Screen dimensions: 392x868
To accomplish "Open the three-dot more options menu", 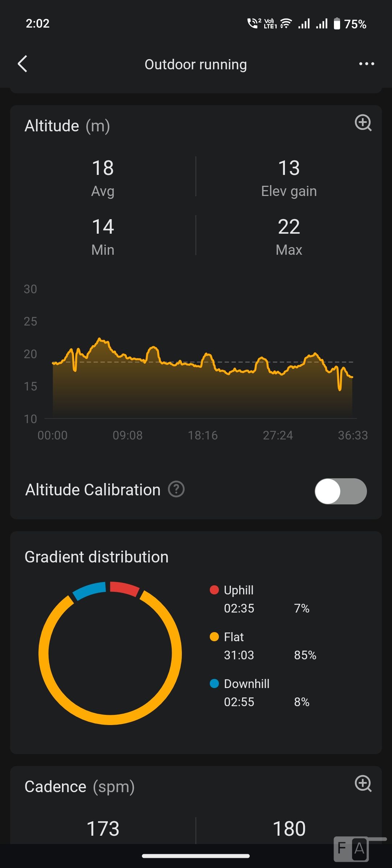I will 366,64.
